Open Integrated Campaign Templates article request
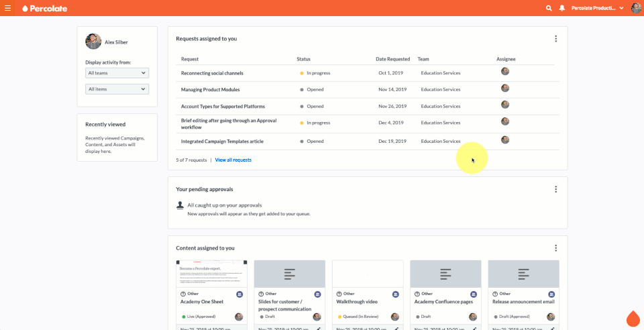Image resolution: width=644 pixels, height=330 pixels. coord(222,142)
